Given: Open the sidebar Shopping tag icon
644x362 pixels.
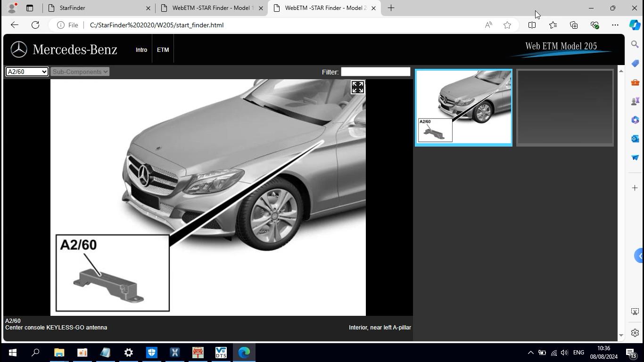Looking at the screenshot, I should click(x=635, y=63).
